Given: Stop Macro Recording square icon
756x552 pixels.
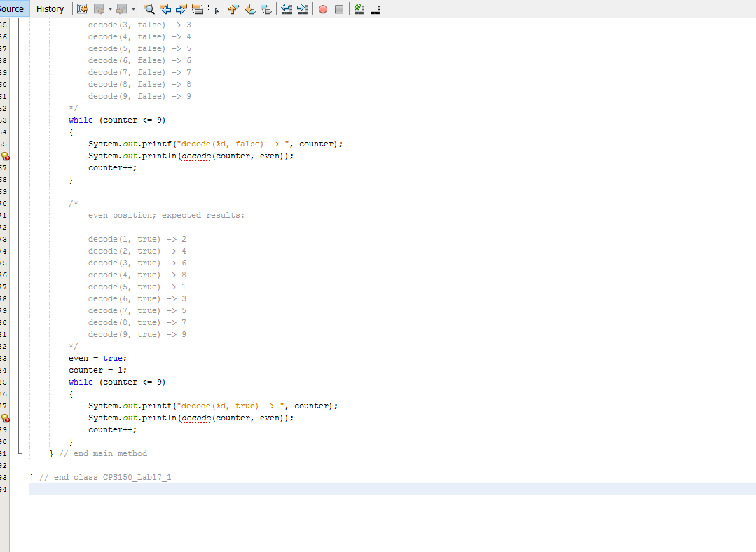Looking at the screenshot, I should pos(339,8).
